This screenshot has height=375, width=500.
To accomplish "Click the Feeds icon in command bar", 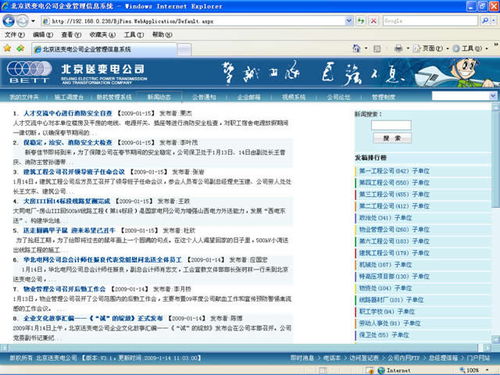I will 377,49.
